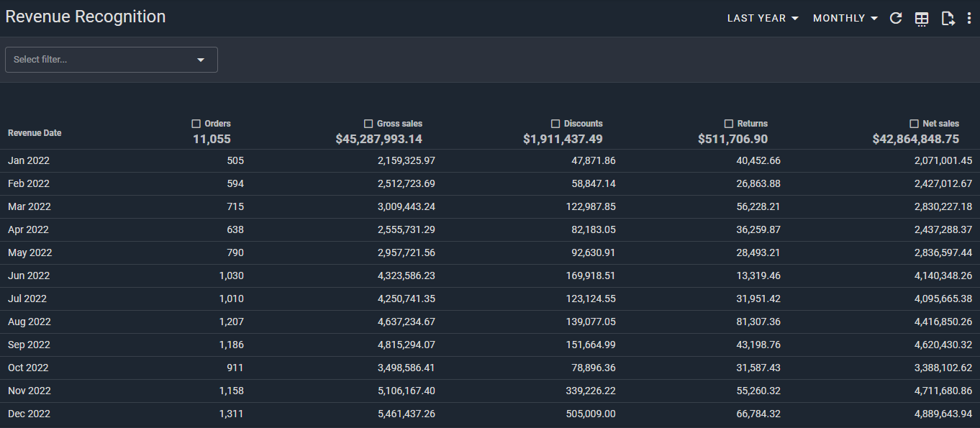Open the three-dot more options menu
The width and height of the screenshot is (980, 428).
(969, 19)
